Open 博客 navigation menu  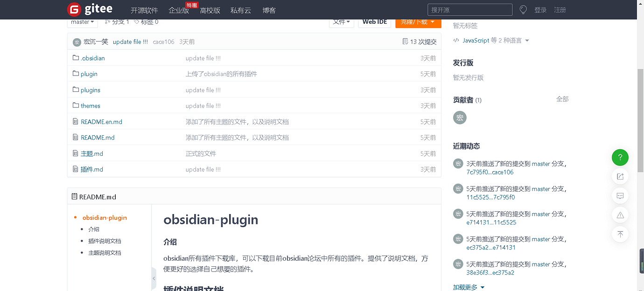(x=269, y=10)
